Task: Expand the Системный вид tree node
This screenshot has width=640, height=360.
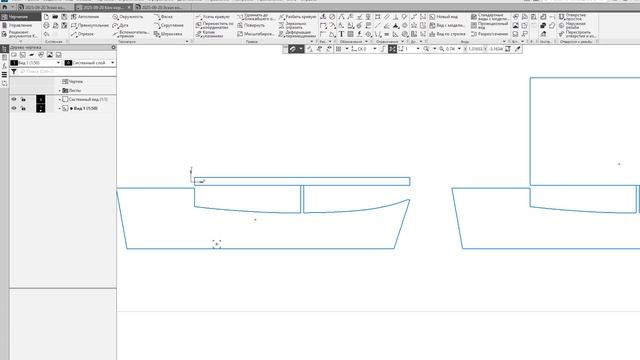Action: pos(60,100)
